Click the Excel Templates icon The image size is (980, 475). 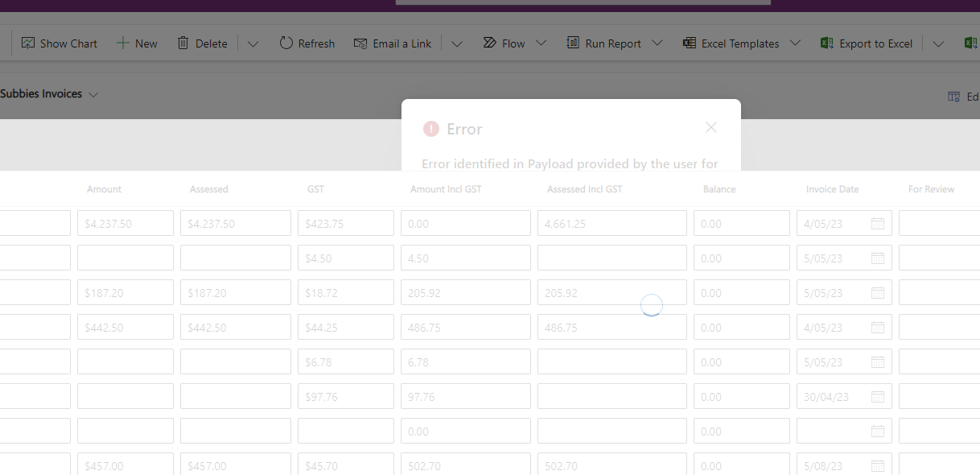[x=689, y=43]
